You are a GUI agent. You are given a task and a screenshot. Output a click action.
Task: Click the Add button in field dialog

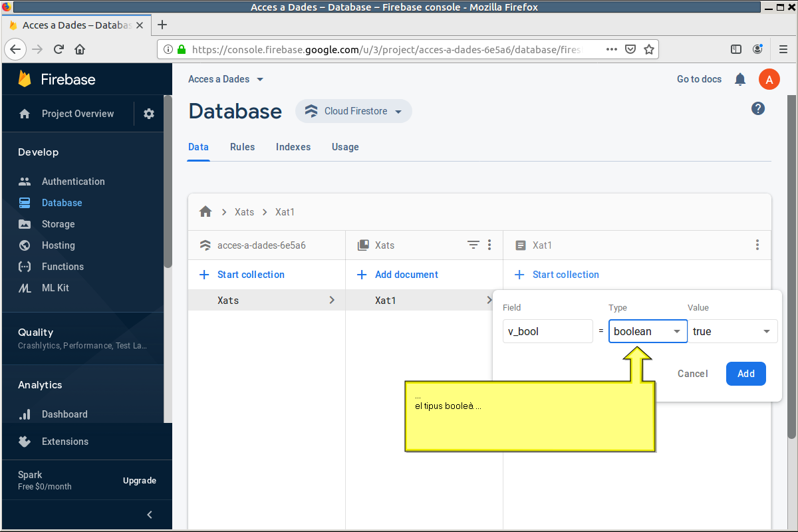click(x=746, y=374)
